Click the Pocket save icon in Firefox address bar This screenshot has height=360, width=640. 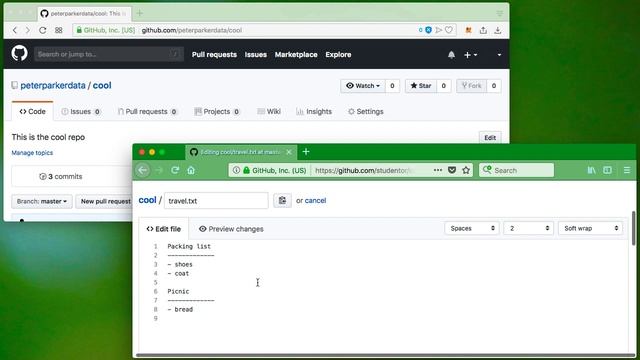click(452, 170)
